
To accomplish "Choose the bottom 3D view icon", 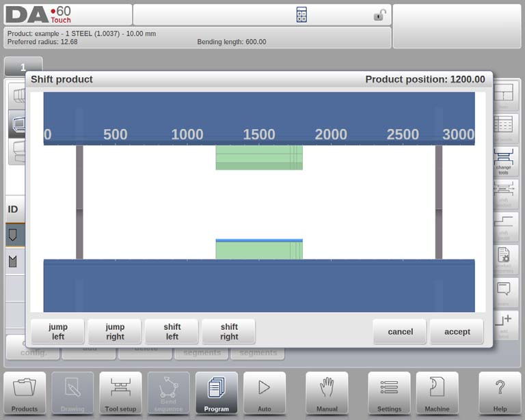I will [x=16, y=152].
